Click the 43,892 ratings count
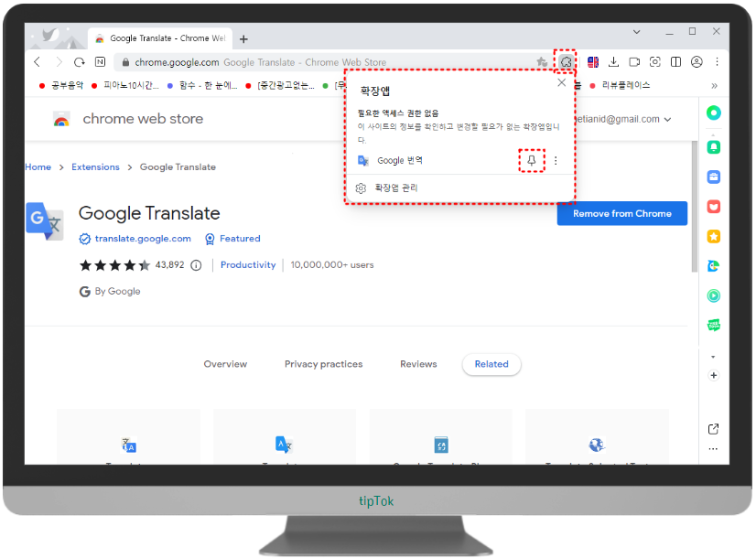Viewport: 756px width, 558px height. coord(169,265)
